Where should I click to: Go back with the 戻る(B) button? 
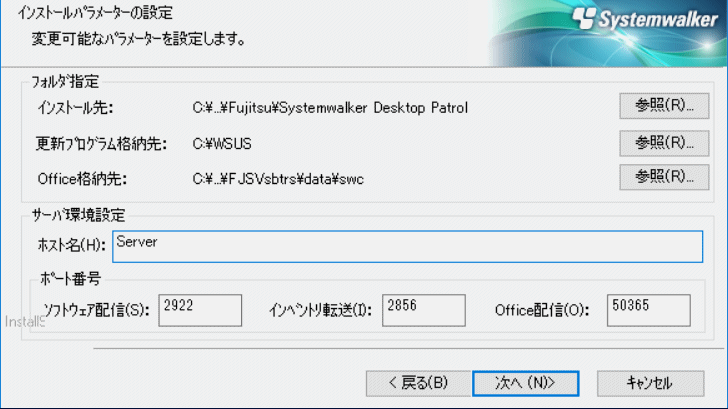(x=418, y=383)
